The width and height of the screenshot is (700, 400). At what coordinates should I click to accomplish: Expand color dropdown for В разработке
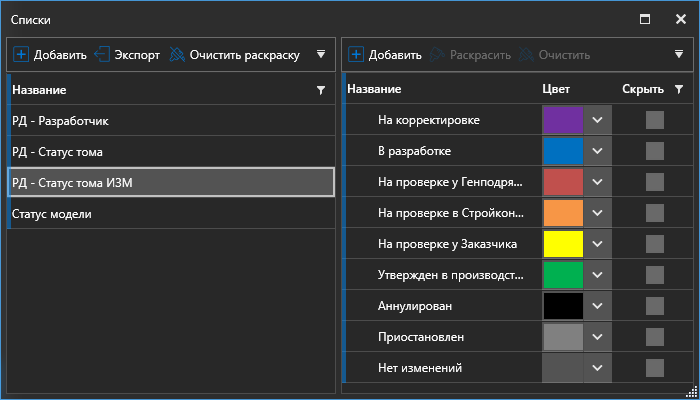point(597,151)
